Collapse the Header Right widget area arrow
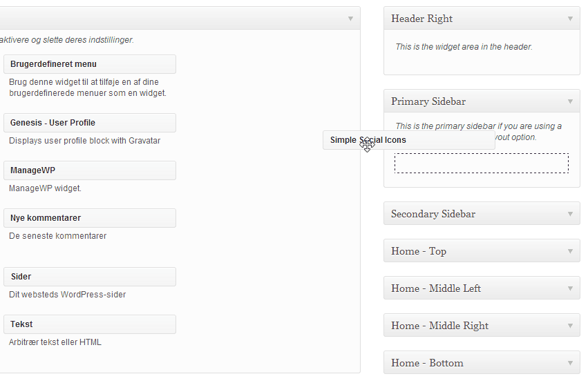Screen dimensions: 588x383 (x=570, y=19)
